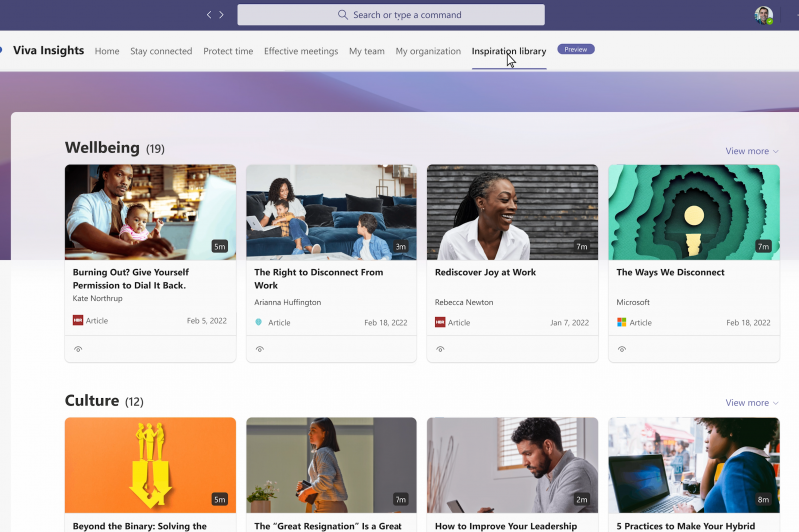Screen dimensions: 799x532
Task: Click the Preview badge
Action: coord(576,49)
